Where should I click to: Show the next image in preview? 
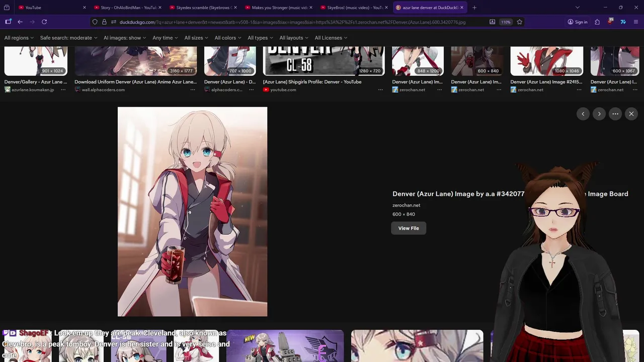[x=599, y=114]
